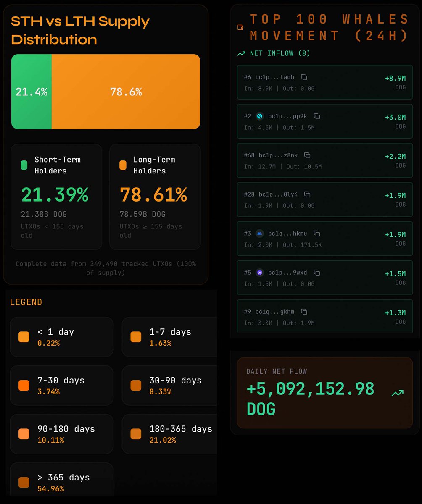422x504 pixels.
Task: Click the > 365 days legend swatch
Action: pyautogui.click(x=24, y=483)
